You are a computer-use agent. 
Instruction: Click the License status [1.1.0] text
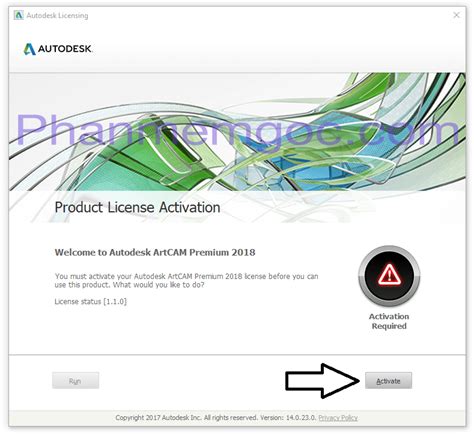[x=91, y=302]
